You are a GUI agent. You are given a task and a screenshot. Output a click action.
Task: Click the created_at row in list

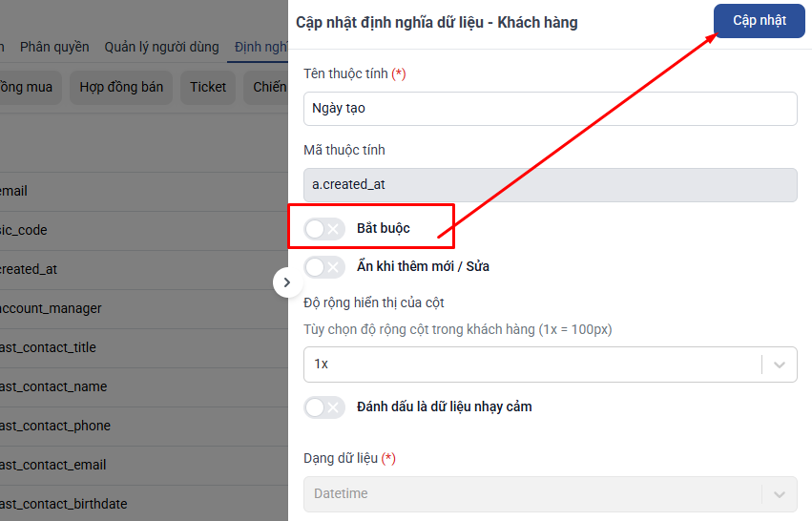144,270
